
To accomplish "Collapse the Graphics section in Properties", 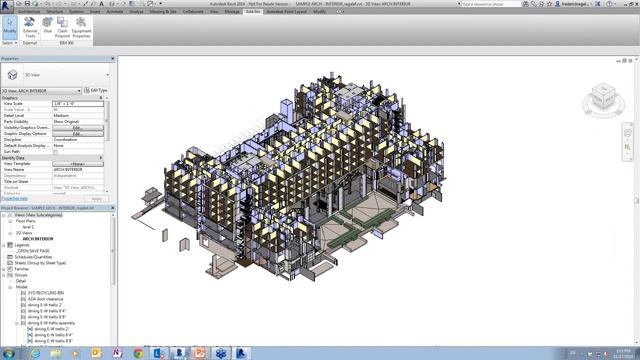I will (101, 98).
